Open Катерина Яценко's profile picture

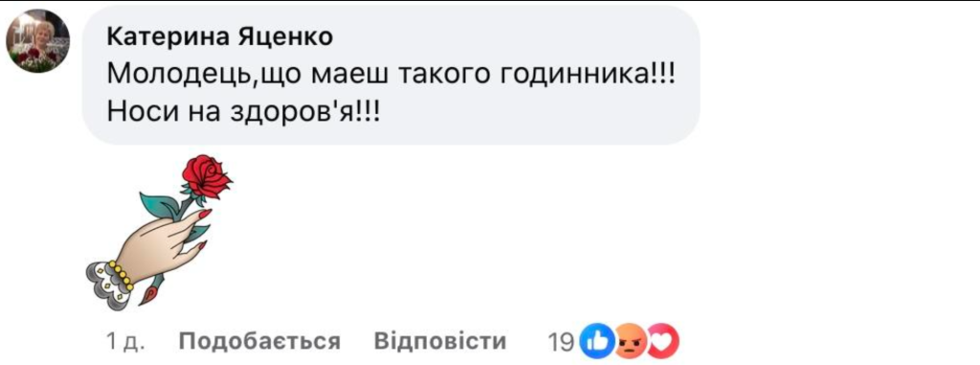click(37, 41)
